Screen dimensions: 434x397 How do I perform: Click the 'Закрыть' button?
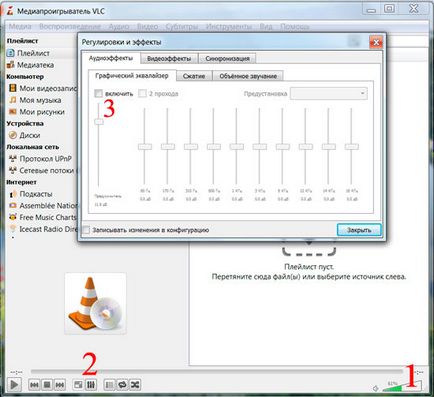pyautogui.click(x=359, y=230)
